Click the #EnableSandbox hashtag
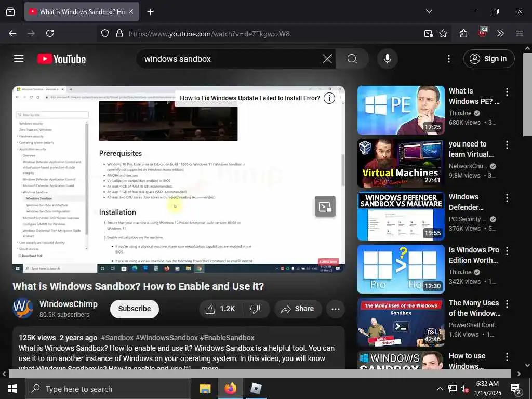532x399 pixels. [227, 338]
